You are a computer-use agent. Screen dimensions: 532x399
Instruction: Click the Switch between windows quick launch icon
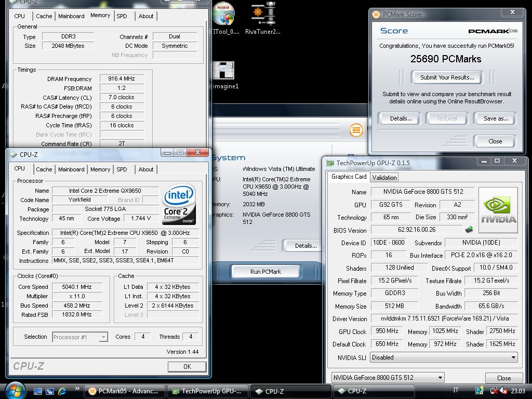50,391
